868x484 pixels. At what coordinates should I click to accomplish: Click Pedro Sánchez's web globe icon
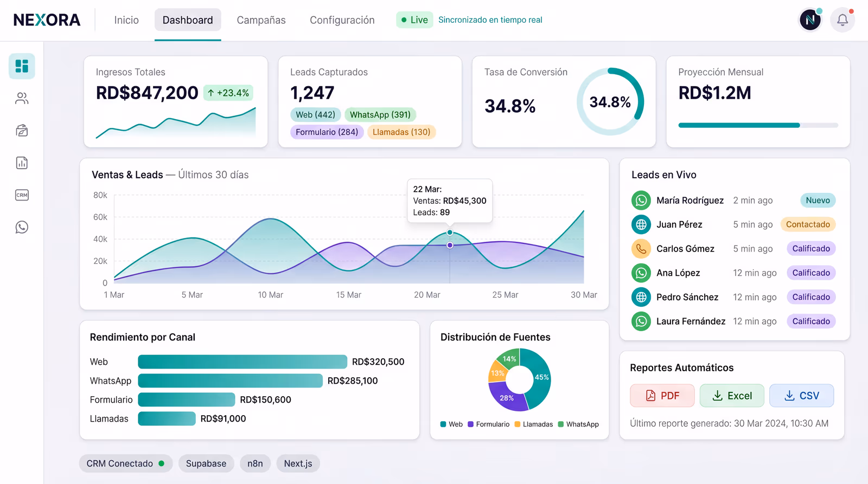tap(641, 297)
